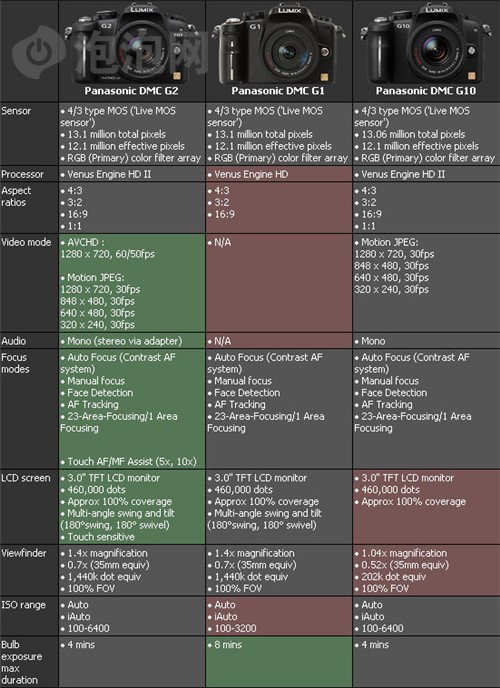Click the LCD screen row label

point(26,478)
